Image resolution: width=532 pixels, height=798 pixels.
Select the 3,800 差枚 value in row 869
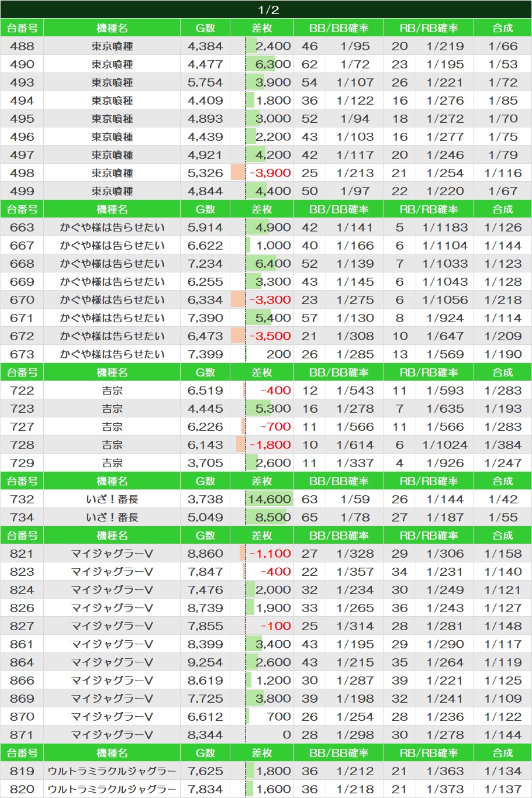coord(273,699)
